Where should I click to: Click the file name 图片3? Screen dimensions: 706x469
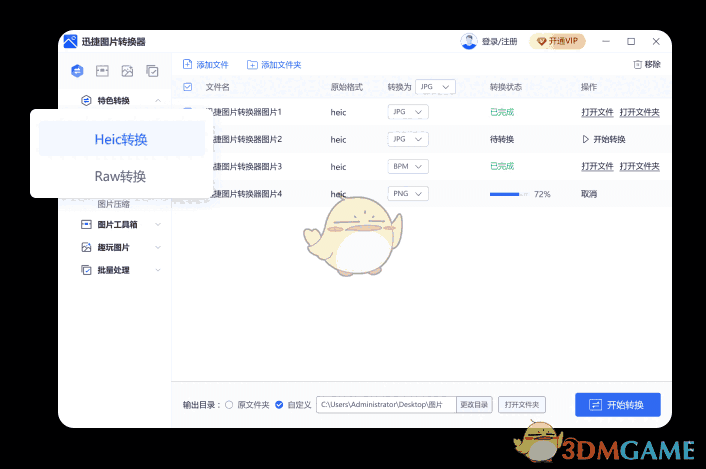click(x=247, y=167)
